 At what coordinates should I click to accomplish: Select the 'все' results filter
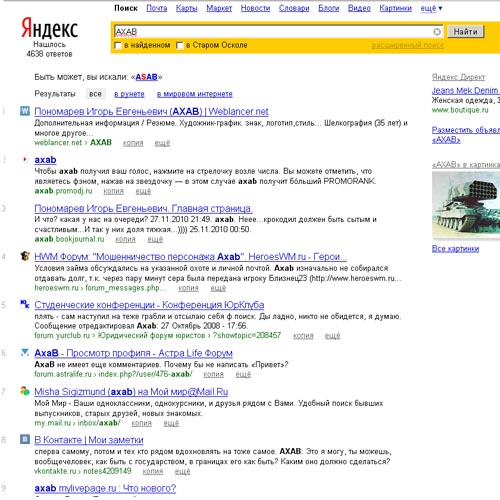[x=95, y=94]
